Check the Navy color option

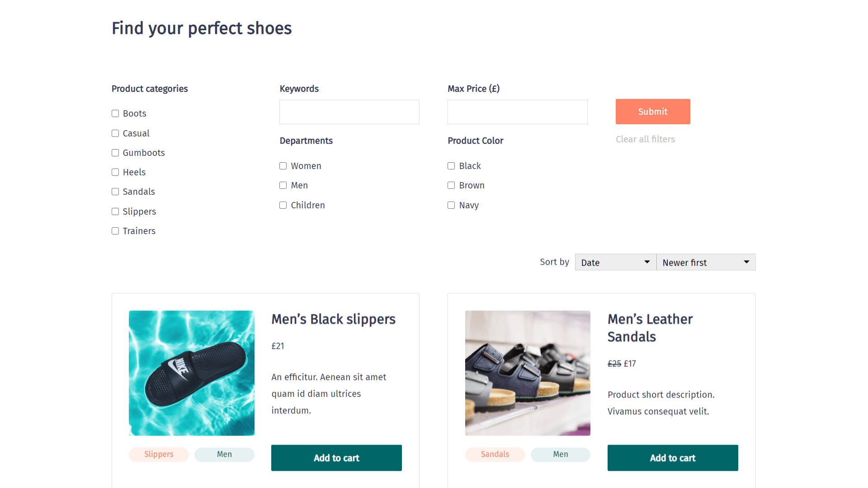pos(451,205)
